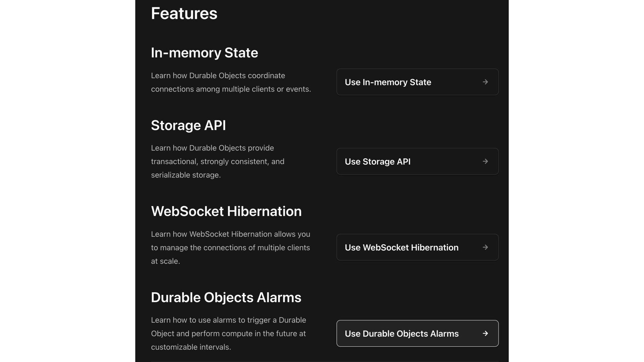Click the paragraph about managing connections at scale
This screenshot has height=362, width=644.
(x=230, y=247)
